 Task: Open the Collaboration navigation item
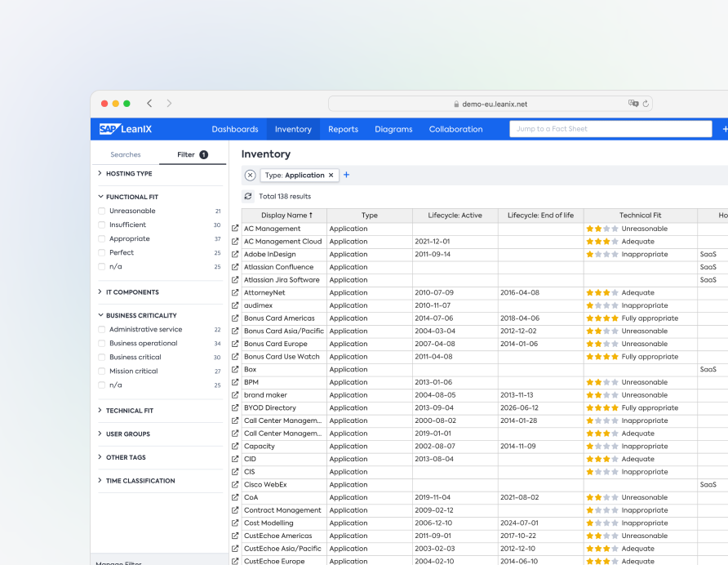(x=455, y=129)
